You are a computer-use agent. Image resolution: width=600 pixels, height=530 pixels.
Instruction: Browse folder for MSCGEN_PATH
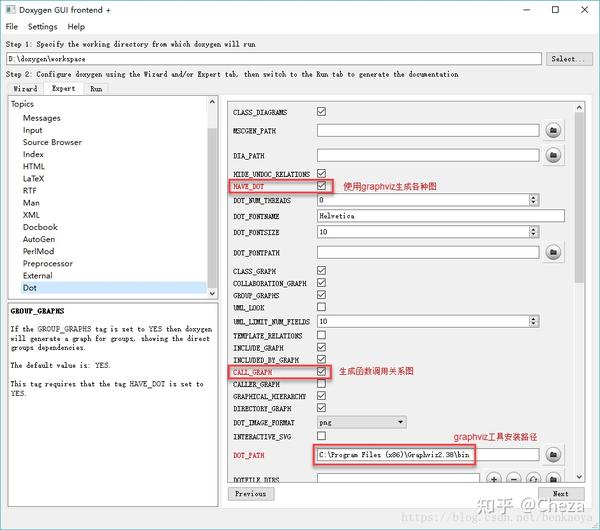pos(553,130)
